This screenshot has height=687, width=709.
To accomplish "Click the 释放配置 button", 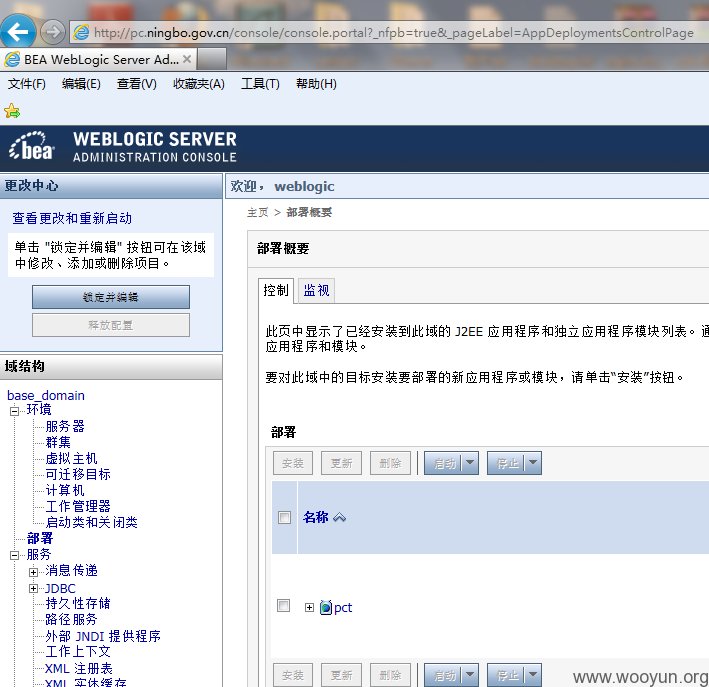I will pos(111,325).
